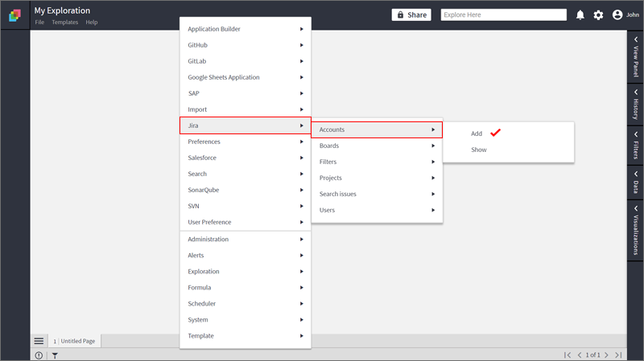The width and height of the screenshot is (644, 361).
Task: Open the hamburger page list icon
Action: (x=39, y=341)
